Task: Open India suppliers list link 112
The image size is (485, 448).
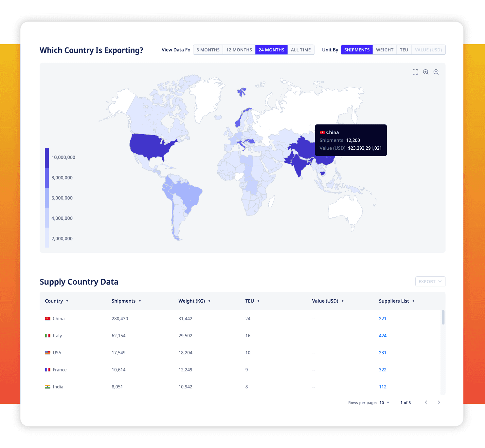Action: 383,387
